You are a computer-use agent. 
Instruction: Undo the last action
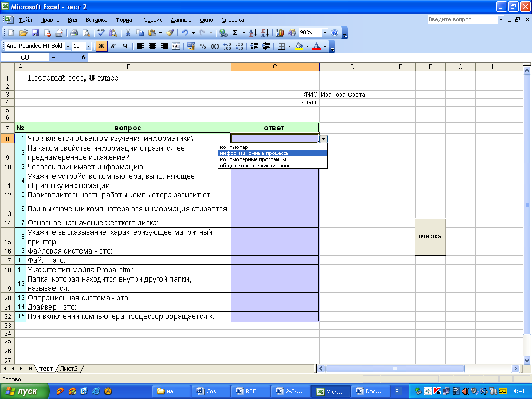click(184, 33)
